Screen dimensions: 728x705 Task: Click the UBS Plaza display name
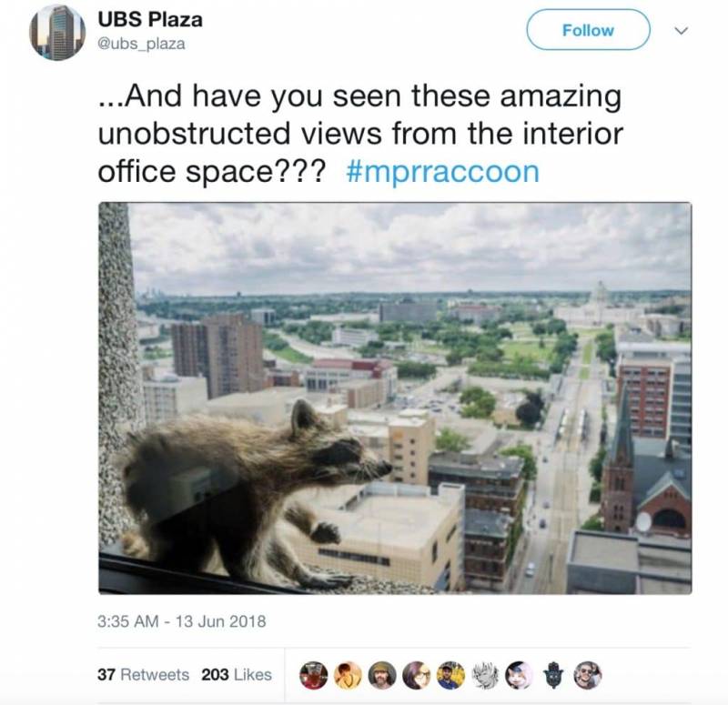click(x=150, y=19)
